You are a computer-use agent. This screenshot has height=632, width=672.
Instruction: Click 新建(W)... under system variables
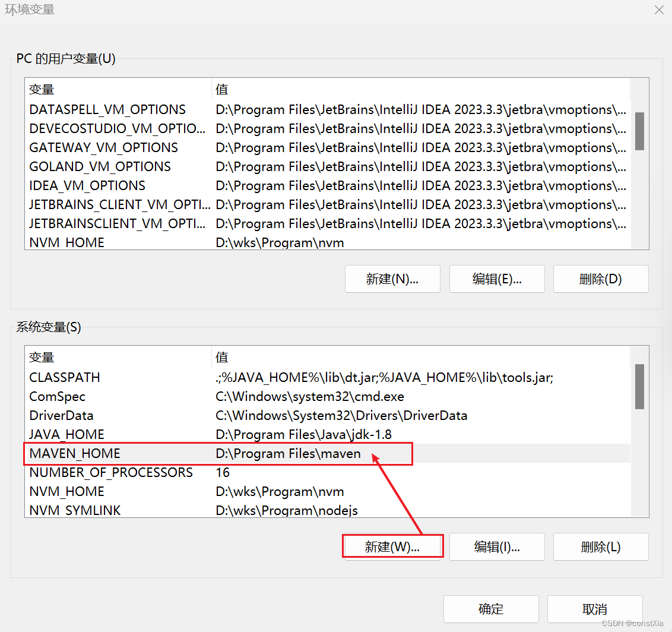point(392,546)
